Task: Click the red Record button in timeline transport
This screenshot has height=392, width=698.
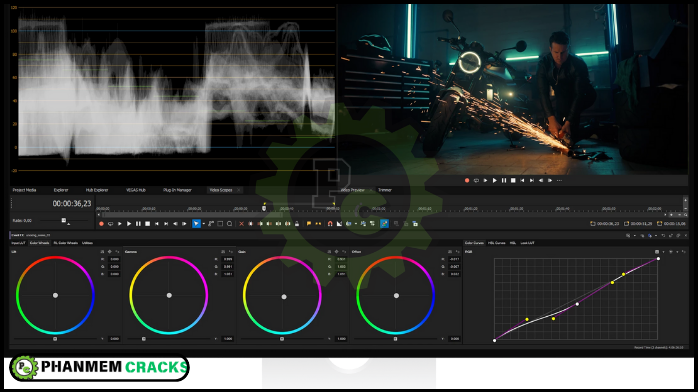Action: (x=101, y=224)
